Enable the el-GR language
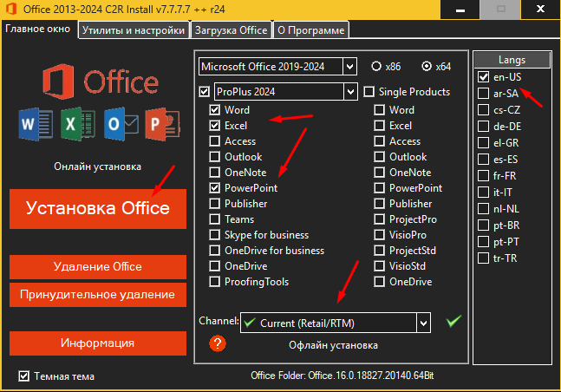This screenshot has height=392, width=561. 483,142
